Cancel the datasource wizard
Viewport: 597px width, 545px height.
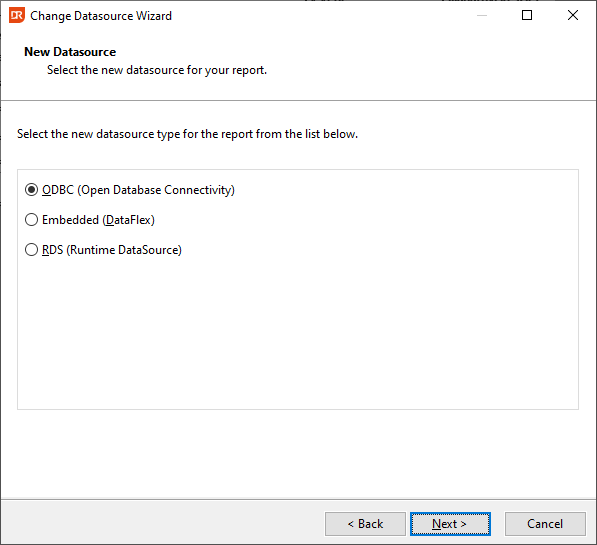pyautogui.click(x=545, y=524)
